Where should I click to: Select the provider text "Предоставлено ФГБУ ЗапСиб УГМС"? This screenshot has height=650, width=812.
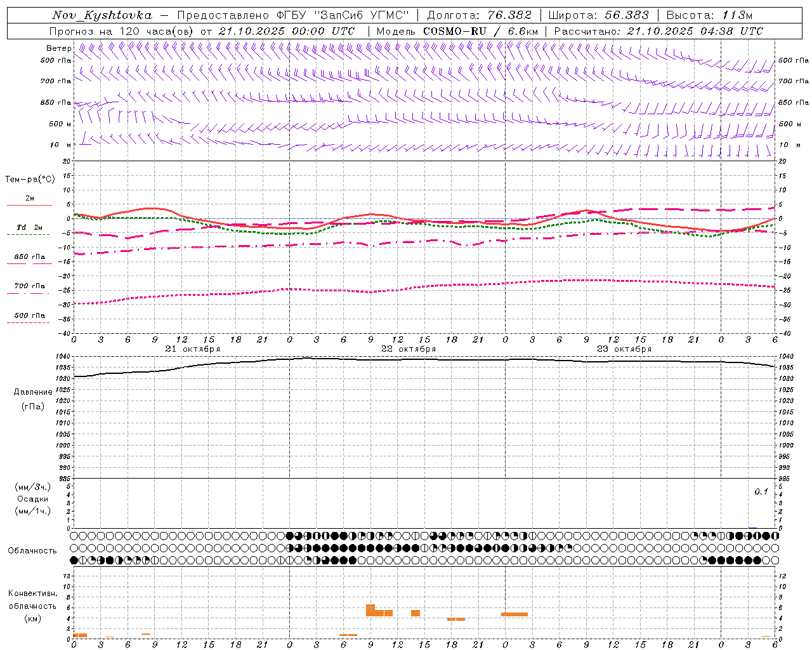click(x=293, y=15)
